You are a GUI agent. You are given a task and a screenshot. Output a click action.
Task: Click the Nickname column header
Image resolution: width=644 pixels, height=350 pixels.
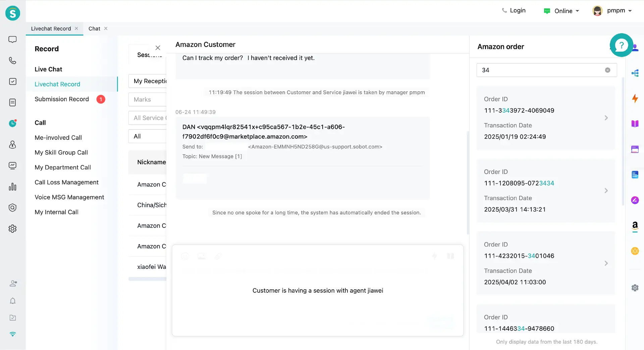pyautogui.click(x=152, y=162)
